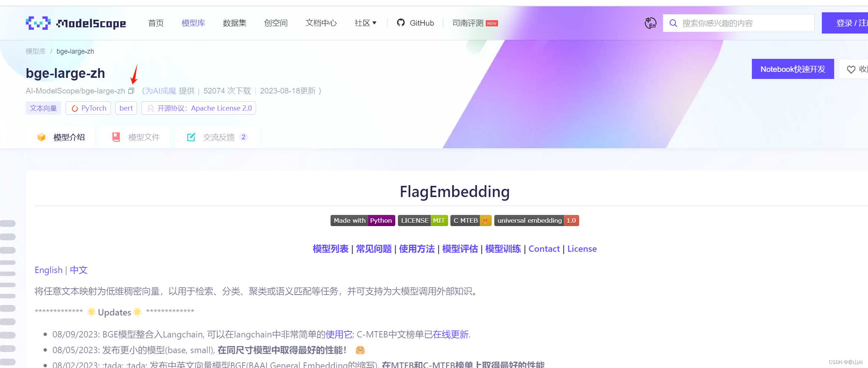
Task: Click the Made with Python badge
Action: [363, 221]
